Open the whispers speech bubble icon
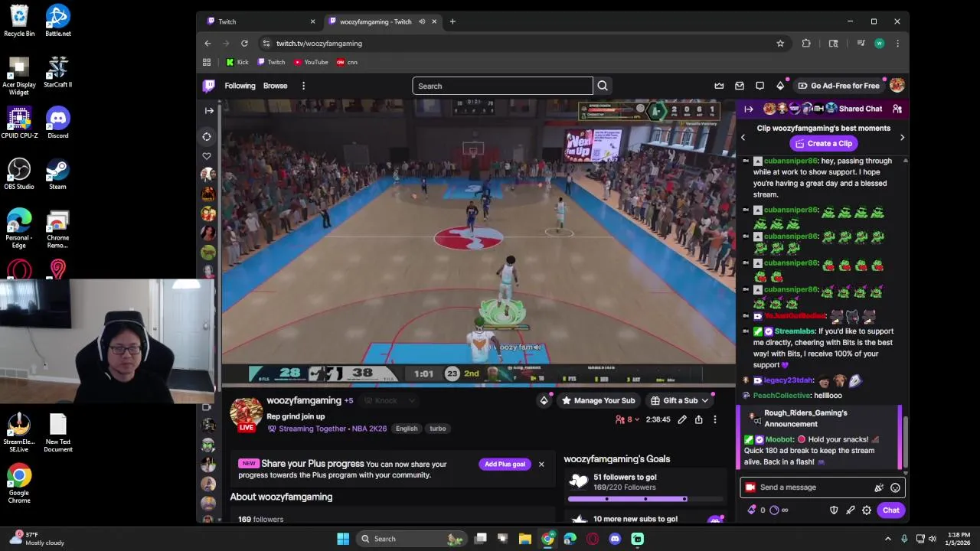The width and height of the screenshot is (980, 551). (759, 86)
